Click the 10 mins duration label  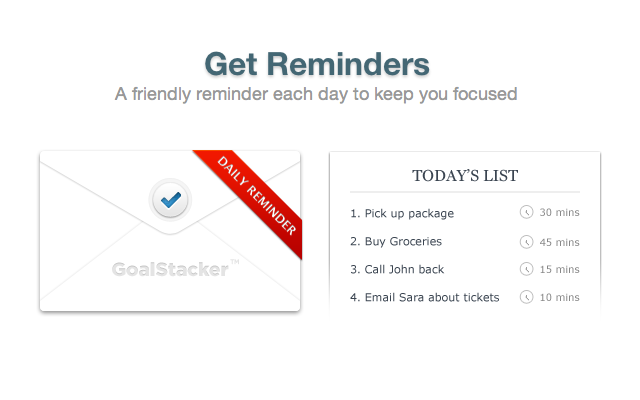click(x=559, y=298)
